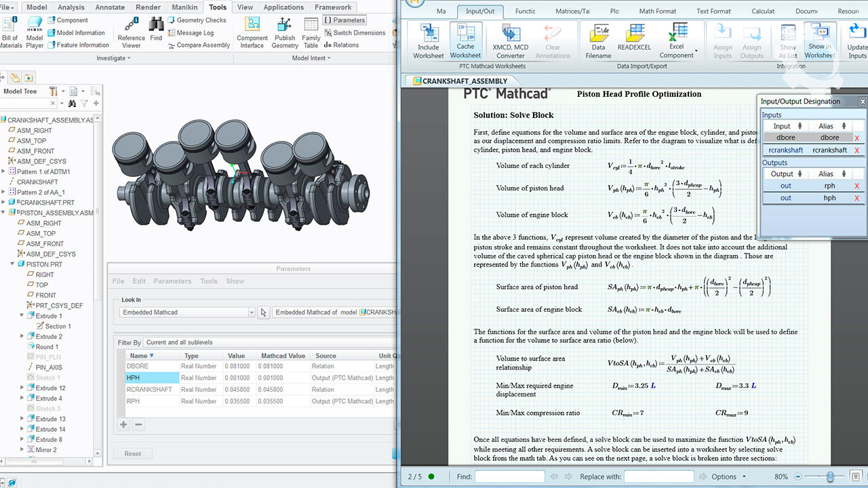Toggle the Parameters button in Model Intent
Image resolution: width=868 pixels, height=488 pixels.
(x=345, y=20)
